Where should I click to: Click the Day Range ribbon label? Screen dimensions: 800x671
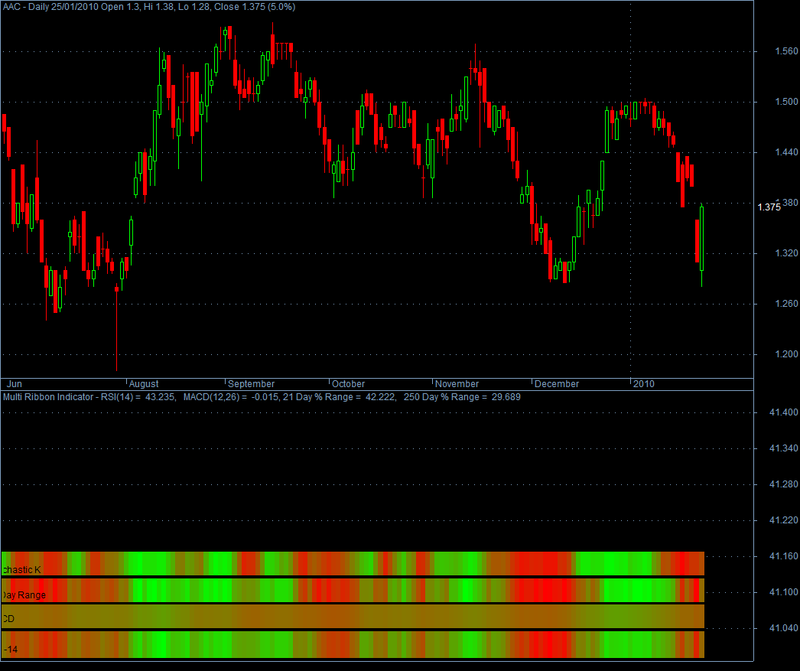tap(23, 595)
